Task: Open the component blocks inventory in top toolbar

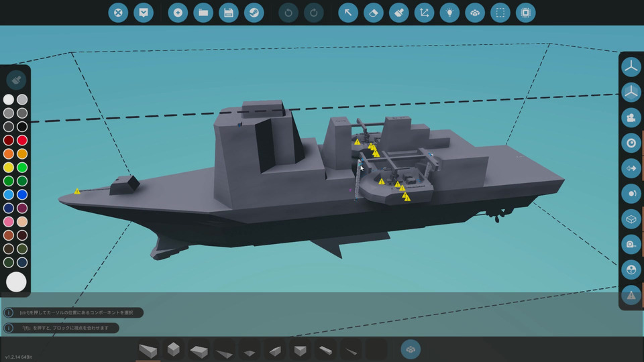Action: [475, 13]
